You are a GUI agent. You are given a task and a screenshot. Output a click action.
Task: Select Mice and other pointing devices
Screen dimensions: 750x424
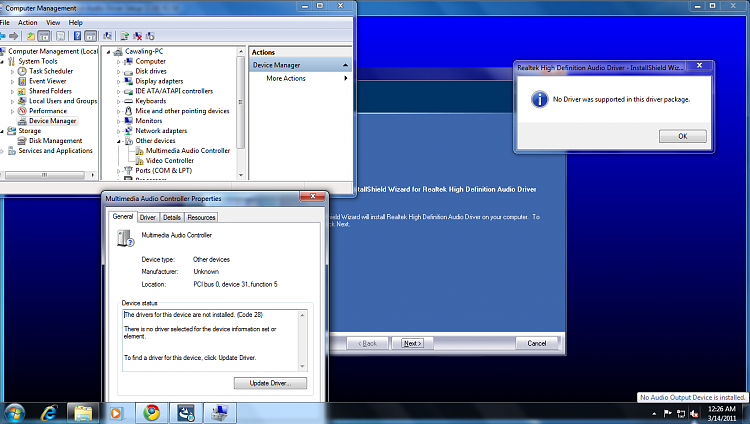tap(182, 111)
